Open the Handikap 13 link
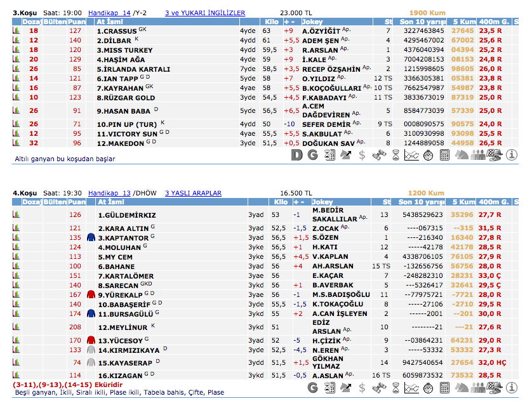 click(109, 193)
